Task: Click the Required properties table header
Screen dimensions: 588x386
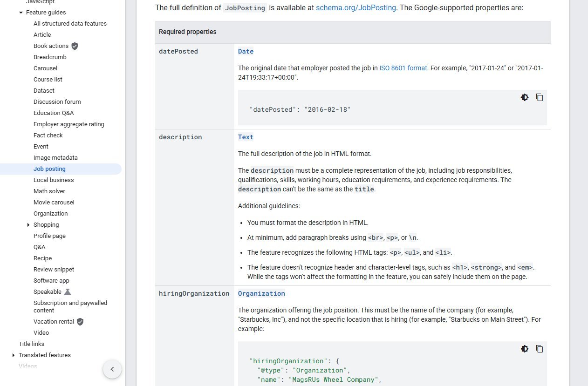Action: (353, 32)
